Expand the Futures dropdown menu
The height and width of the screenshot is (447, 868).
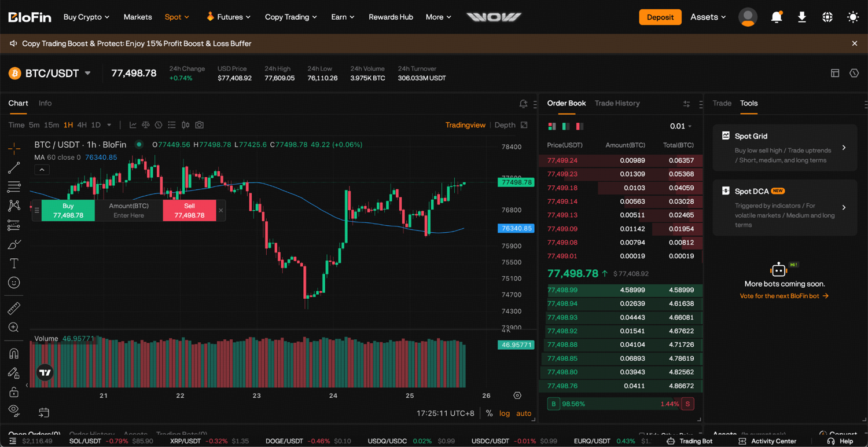(229, 17)
